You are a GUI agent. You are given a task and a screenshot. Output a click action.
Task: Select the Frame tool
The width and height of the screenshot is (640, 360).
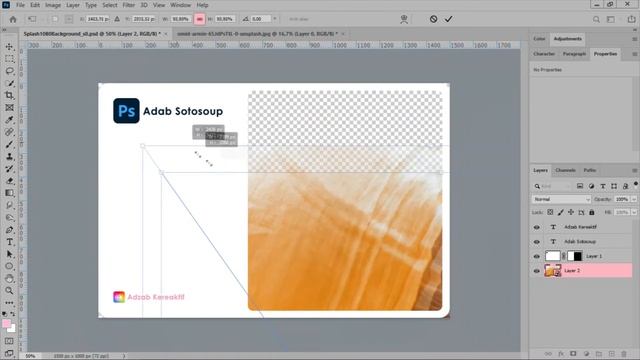9,108
